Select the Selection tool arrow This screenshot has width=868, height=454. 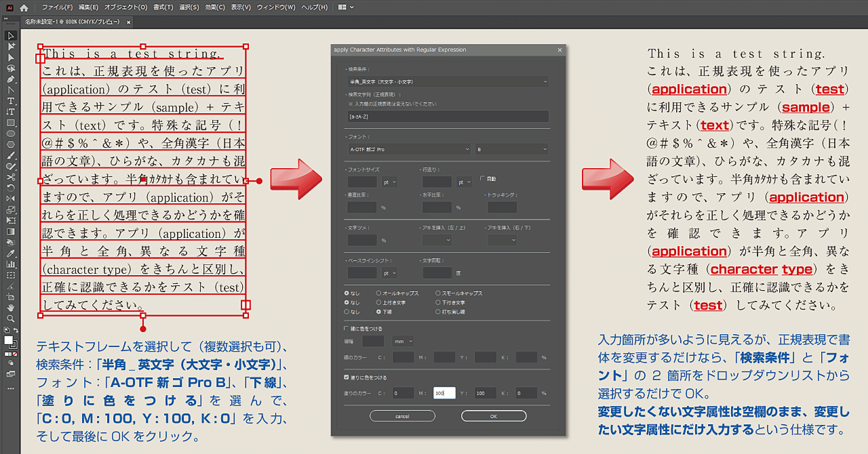click(x=10, y=35)
